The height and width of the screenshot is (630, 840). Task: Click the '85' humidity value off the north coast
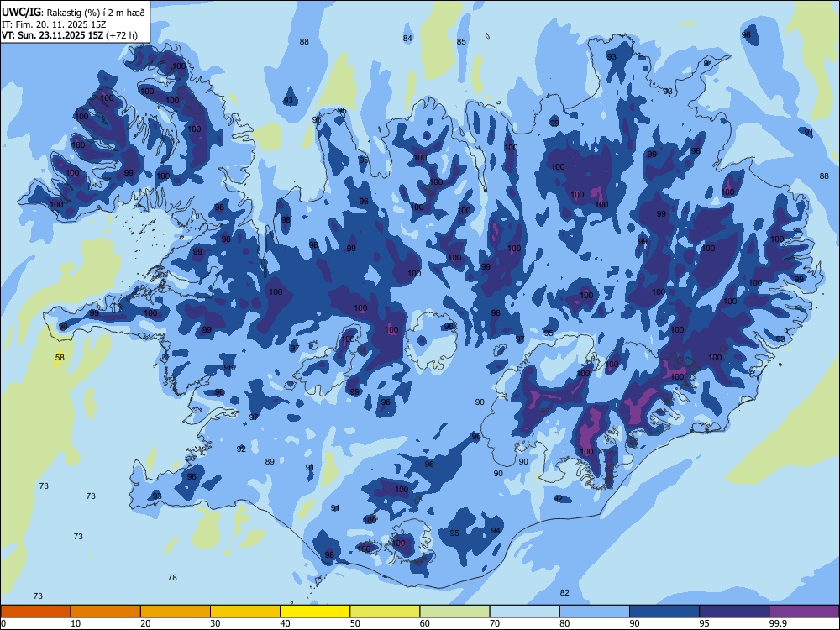(x=461, y=42)
